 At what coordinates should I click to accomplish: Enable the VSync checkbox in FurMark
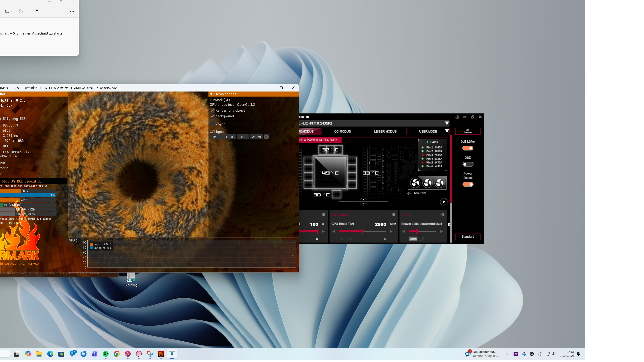point(212,124)
